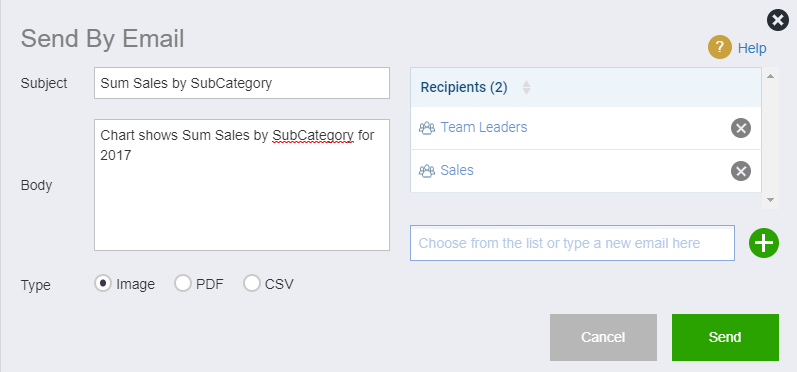Remove Sales group from recipients
This screenshot has width=797, height=372.
click(x=741, y=171)
